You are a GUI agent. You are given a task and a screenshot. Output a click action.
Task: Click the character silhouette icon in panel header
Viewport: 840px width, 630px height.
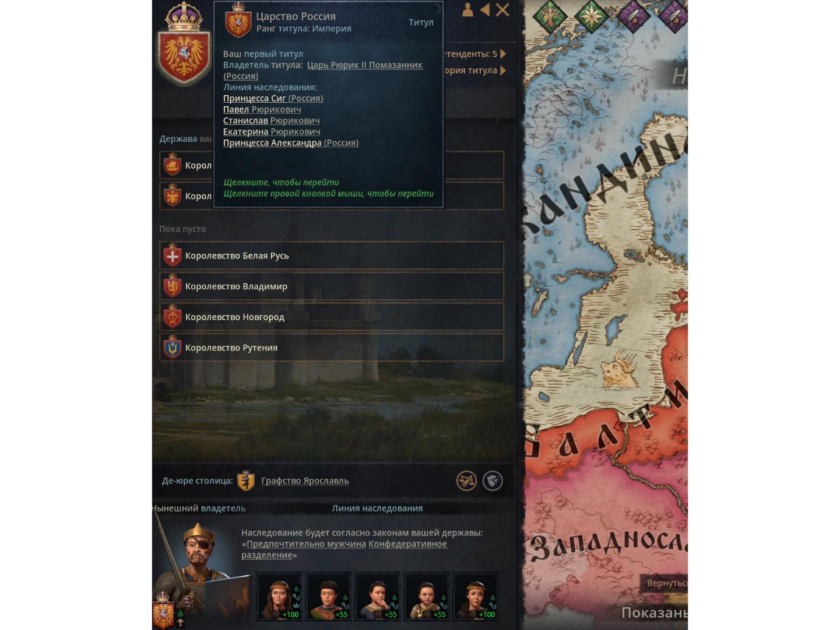468,9
